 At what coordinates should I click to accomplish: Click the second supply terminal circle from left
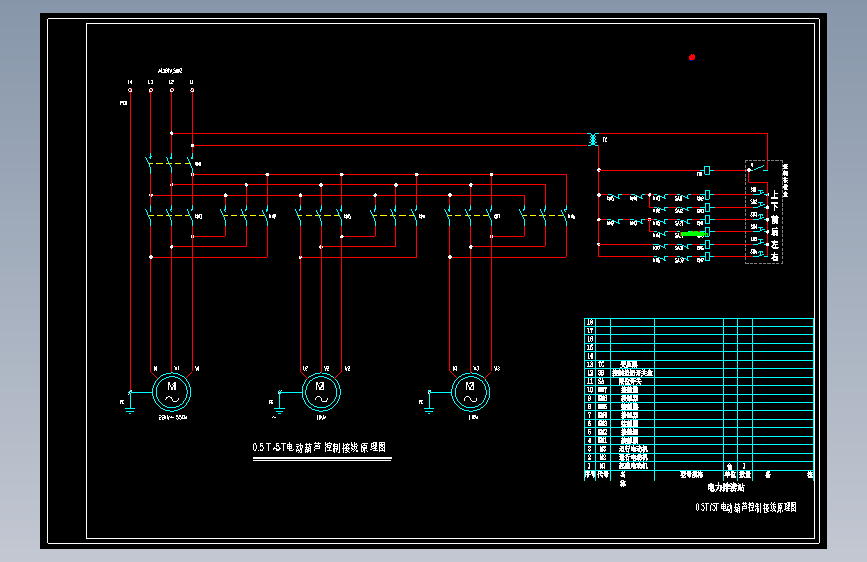tap(150, 90)
